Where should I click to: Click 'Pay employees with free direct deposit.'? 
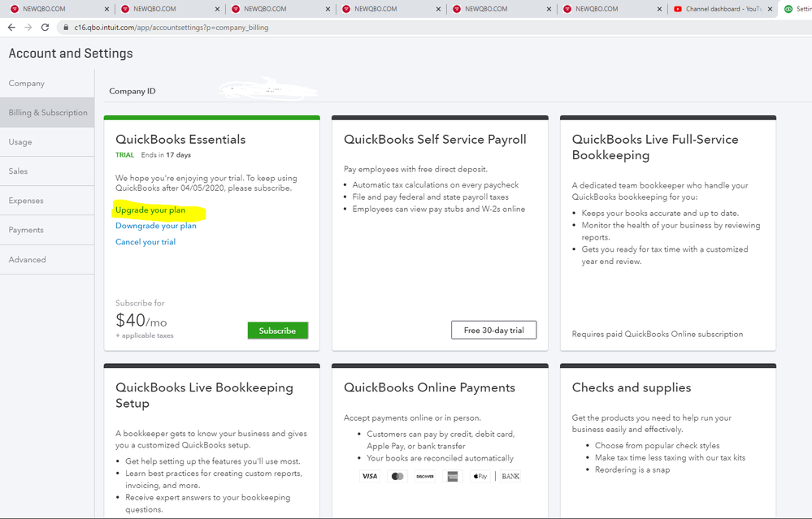pos(416,169)
